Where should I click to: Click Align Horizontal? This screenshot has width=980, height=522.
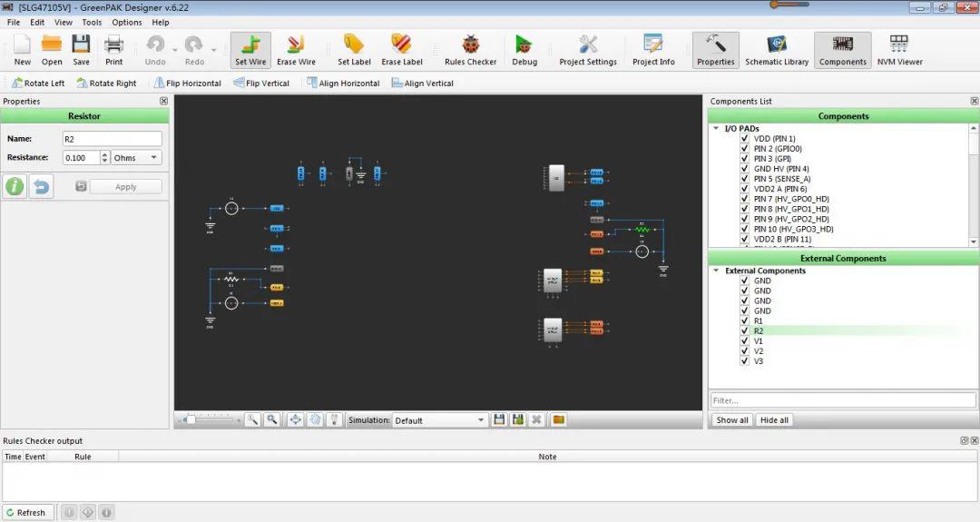(343, 84)
